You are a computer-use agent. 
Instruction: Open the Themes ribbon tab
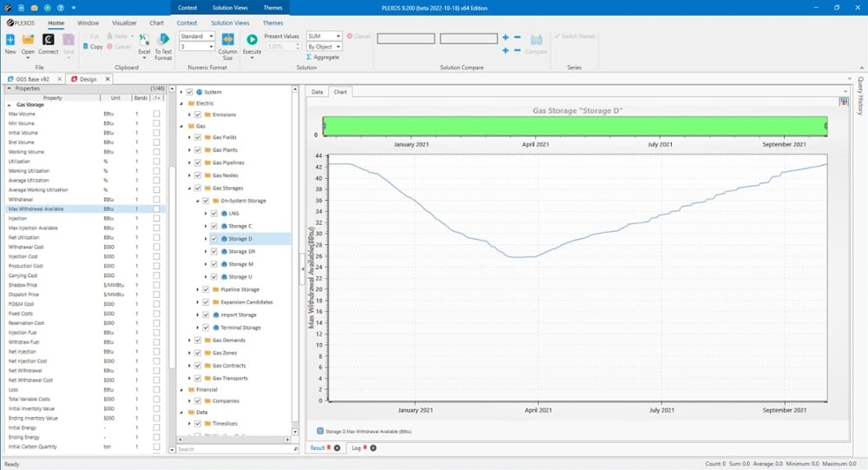[x=273, y=23]
